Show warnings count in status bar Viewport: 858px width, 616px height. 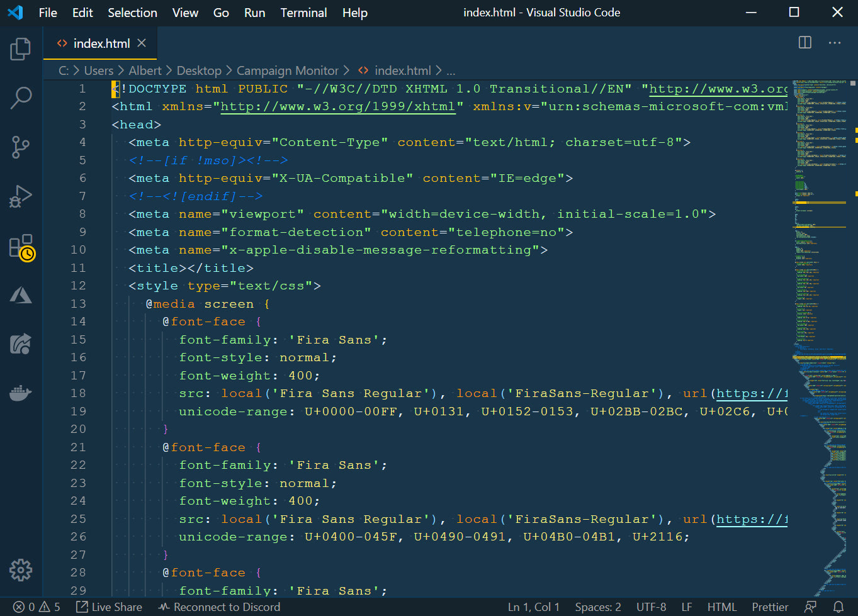pos(50,607)
